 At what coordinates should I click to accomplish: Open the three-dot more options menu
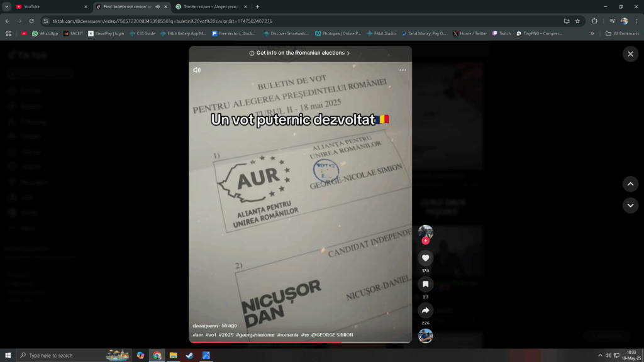tap(402, 70)
